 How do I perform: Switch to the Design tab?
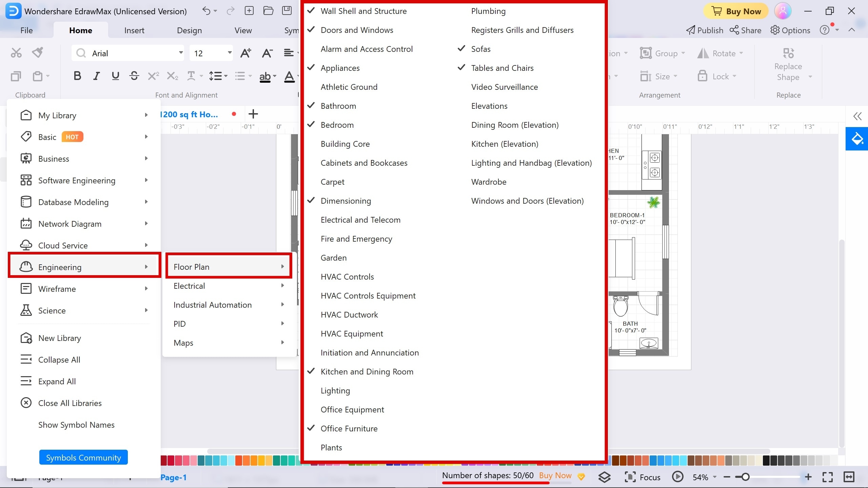pos(189,30)
